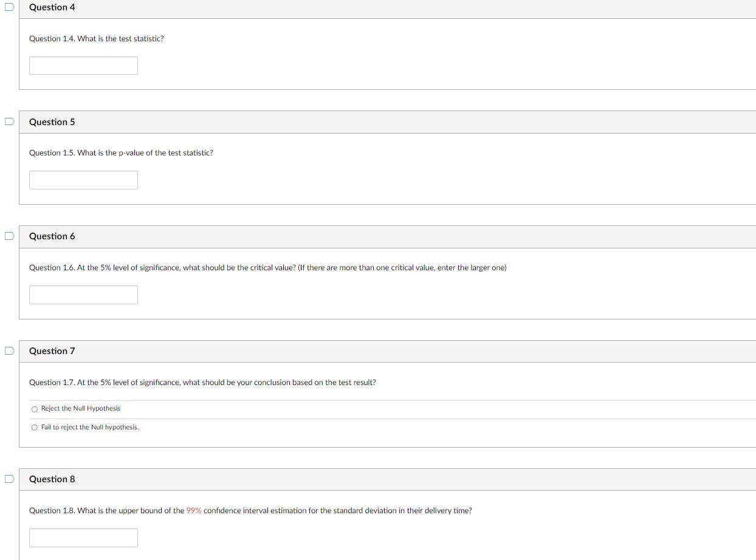Screen dimensions: 756x560
Task: Flag Question 6 with the bookmark icon
Action: [9, 236]
